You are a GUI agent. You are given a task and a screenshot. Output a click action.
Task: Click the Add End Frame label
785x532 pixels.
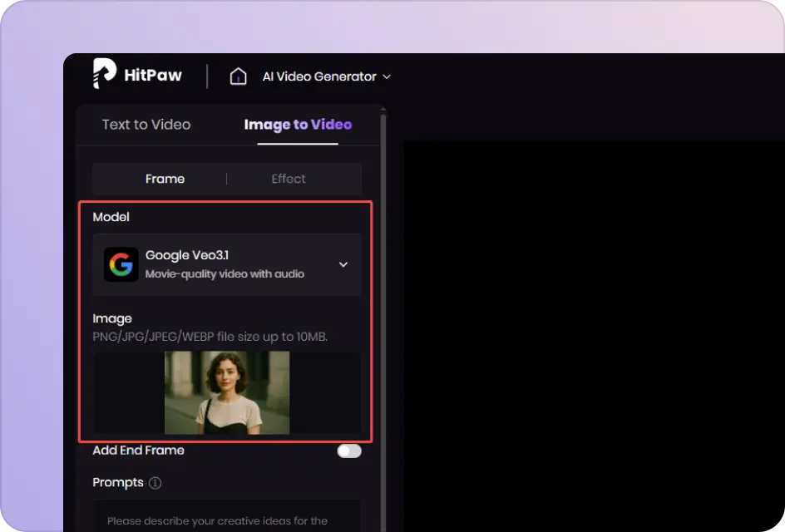(x=139, y=451)
